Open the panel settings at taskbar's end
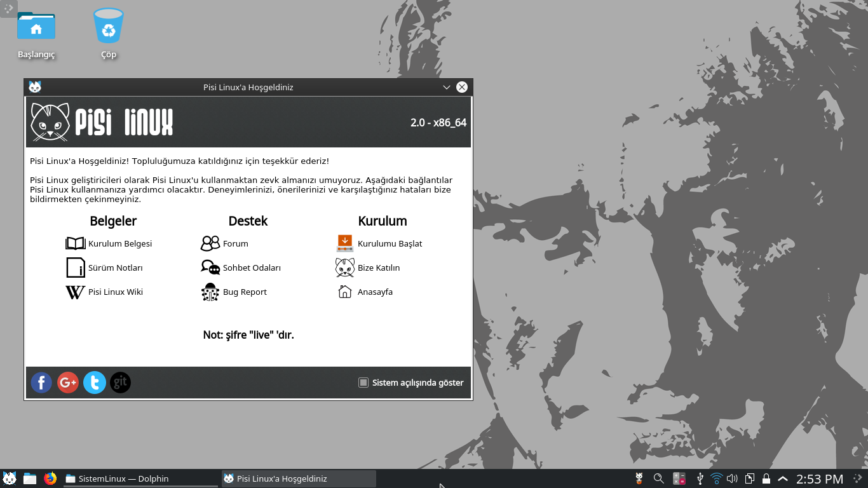Viewport: 868px width, 488px height. click(x=858, y=478)
